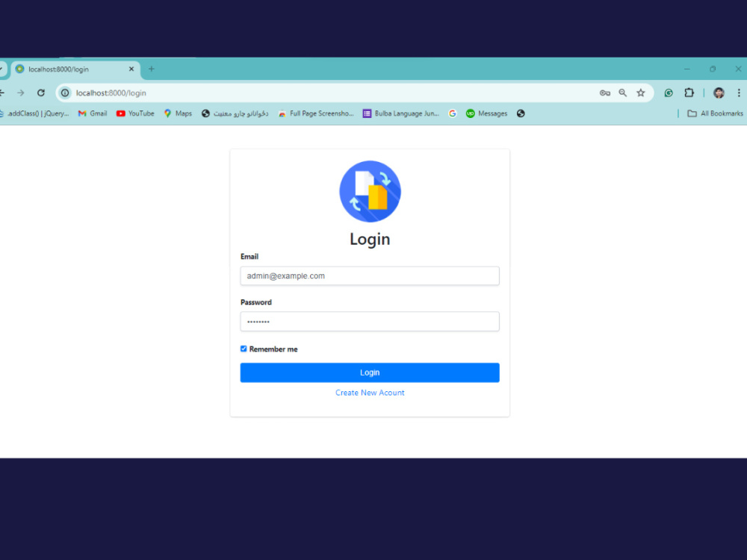Focus the Password input field

(370, 321)
